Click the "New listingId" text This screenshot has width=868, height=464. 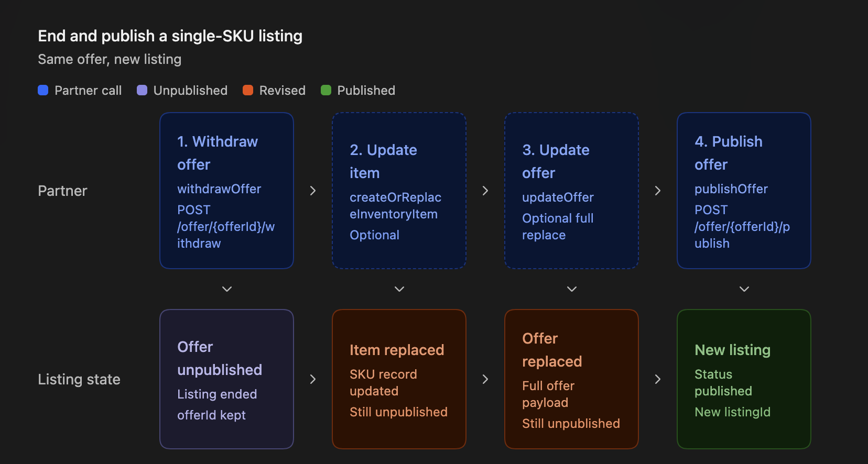(732, 412)
